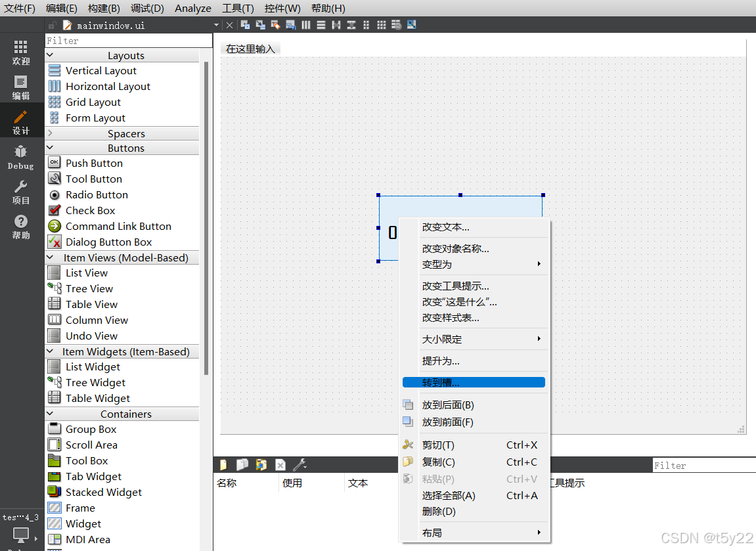Apply the vertical layout toolbar icon

[x=321, y=25]
